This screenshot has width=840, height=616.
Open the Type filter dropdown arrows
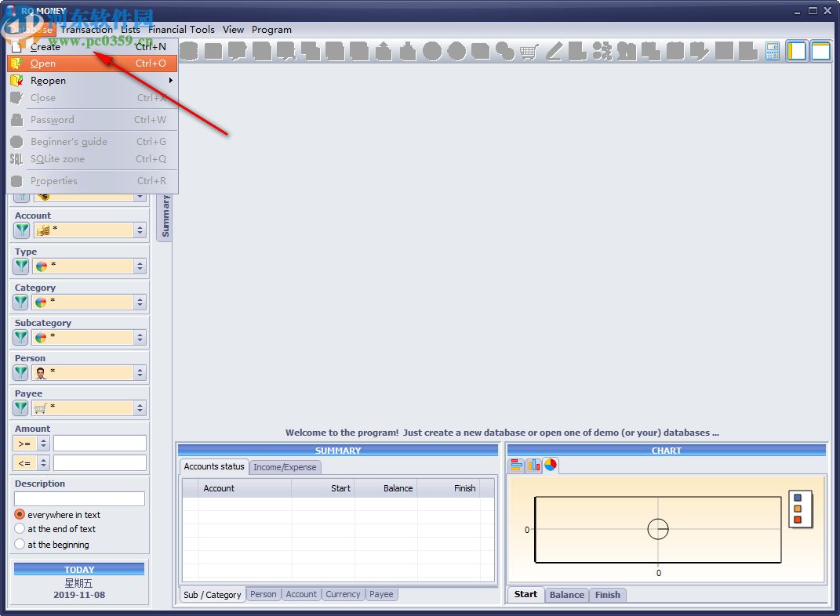[140, 266]
